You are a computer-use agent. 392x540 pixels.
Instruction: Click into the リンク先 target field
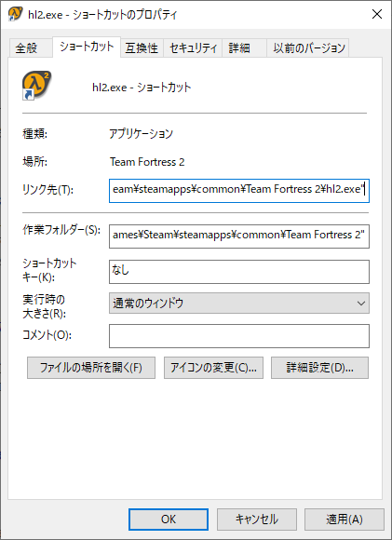click(x=239, y=191)
